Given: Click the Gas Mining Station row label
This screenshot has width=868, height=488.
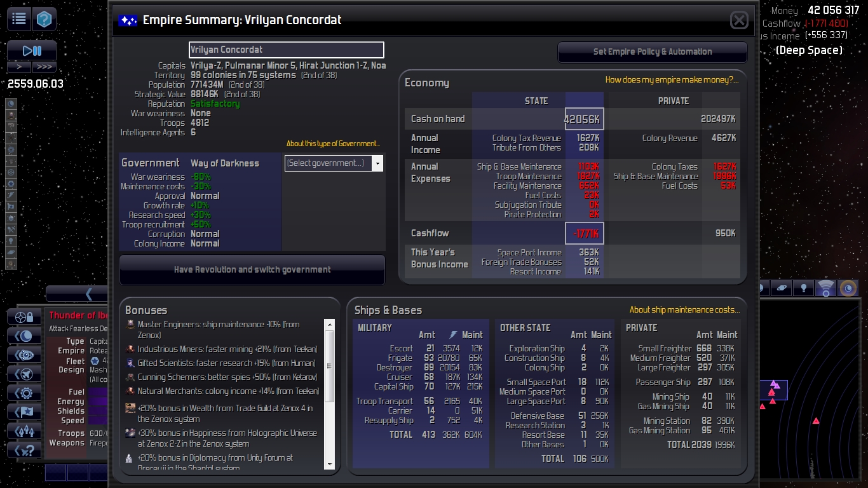Looking at the screenshot, I should 660,431.
